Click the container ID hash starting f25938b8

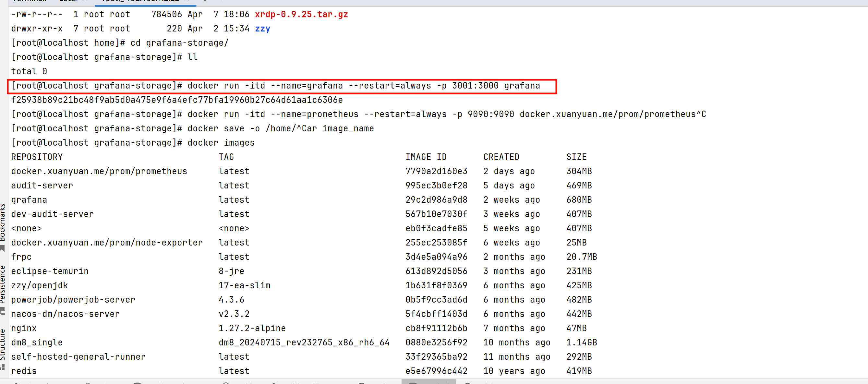pyautogui.click(x=177, y=100)
